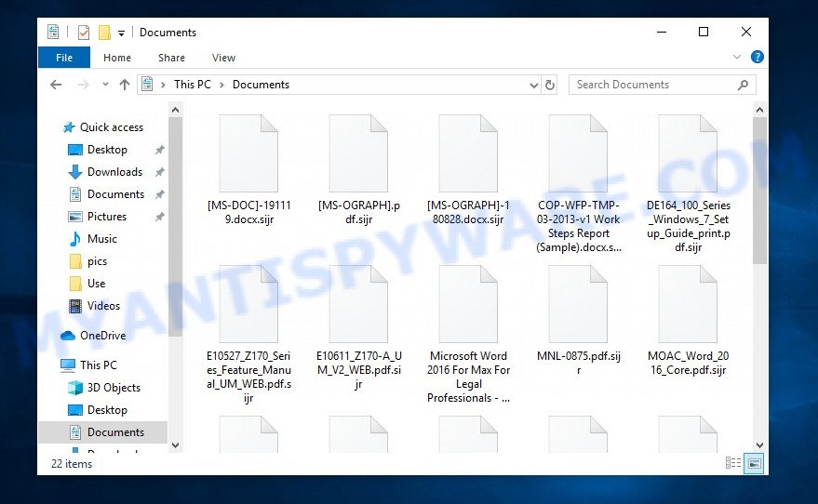Select file [MS-OGRAPH]-180828.docx.sijr

468,170
